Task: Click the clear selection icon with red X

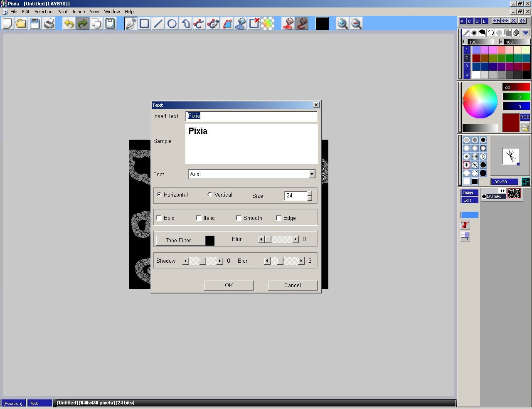Action: point(254,23)
